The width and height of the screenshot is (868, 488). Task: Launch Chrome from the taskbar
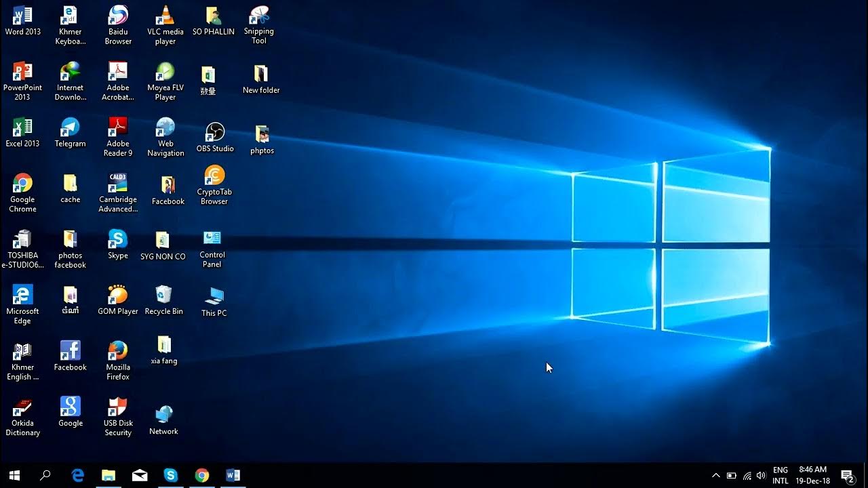coord(202,475)
